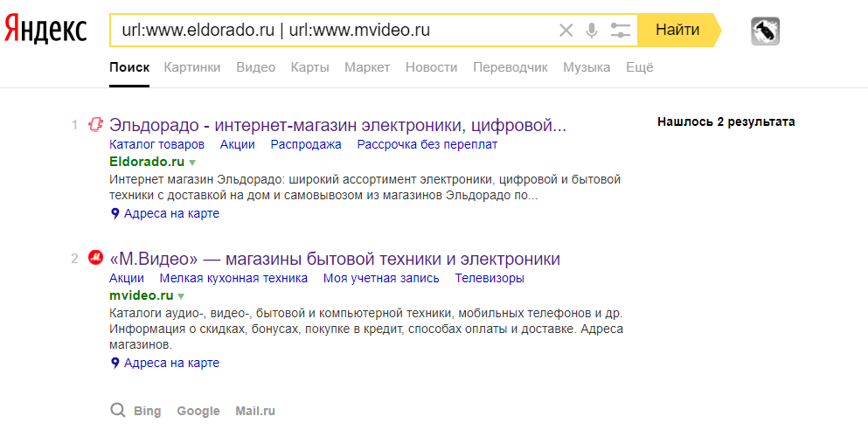Expand Eldorado.ru green dropdown arrow

pos(192,163)
